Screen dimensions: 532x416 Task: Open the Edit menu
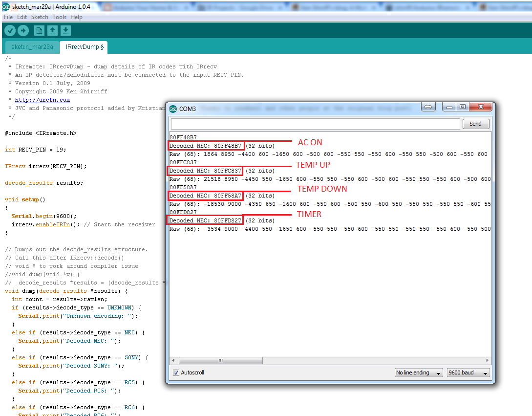tap(22, 17)
